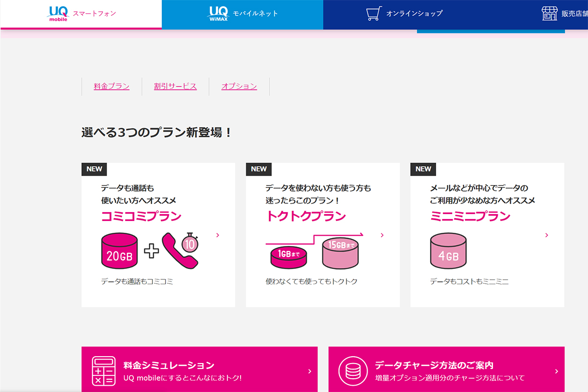Click the plus sign in コミコミプラン card

(152, 251)
